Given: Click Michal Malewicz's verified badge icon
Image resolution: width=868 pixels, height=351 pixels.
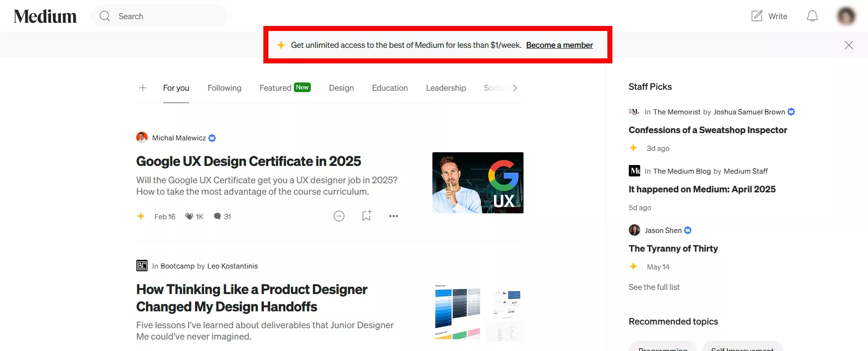Looking at the screenshot, I should (212, 138).
